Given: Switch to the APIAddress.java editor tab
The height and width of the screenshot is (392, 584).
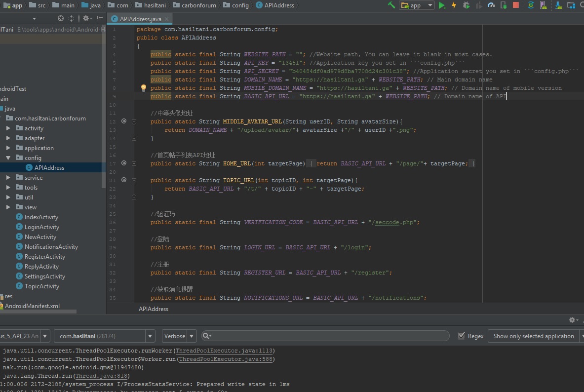Looking at the screenshot, I should click(x=140, y=19).
